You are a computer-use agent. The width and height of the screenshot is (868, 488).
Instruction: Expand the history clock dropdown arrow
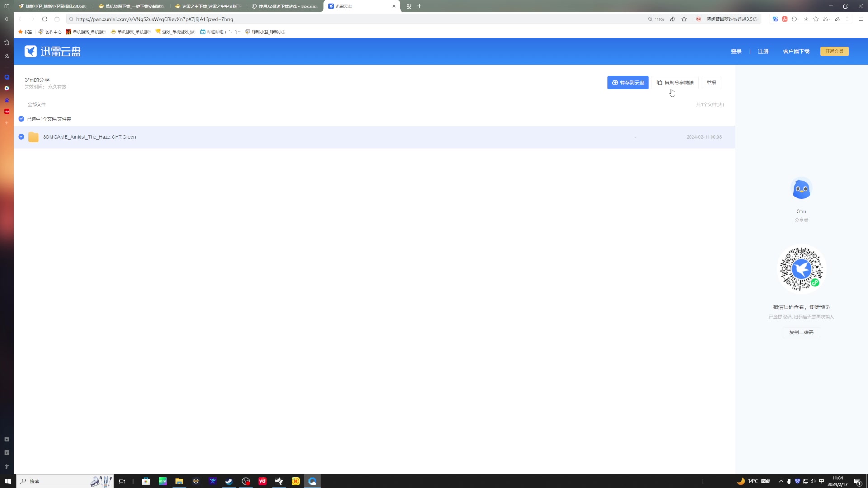pyautogui.click(x=798, y=19)
